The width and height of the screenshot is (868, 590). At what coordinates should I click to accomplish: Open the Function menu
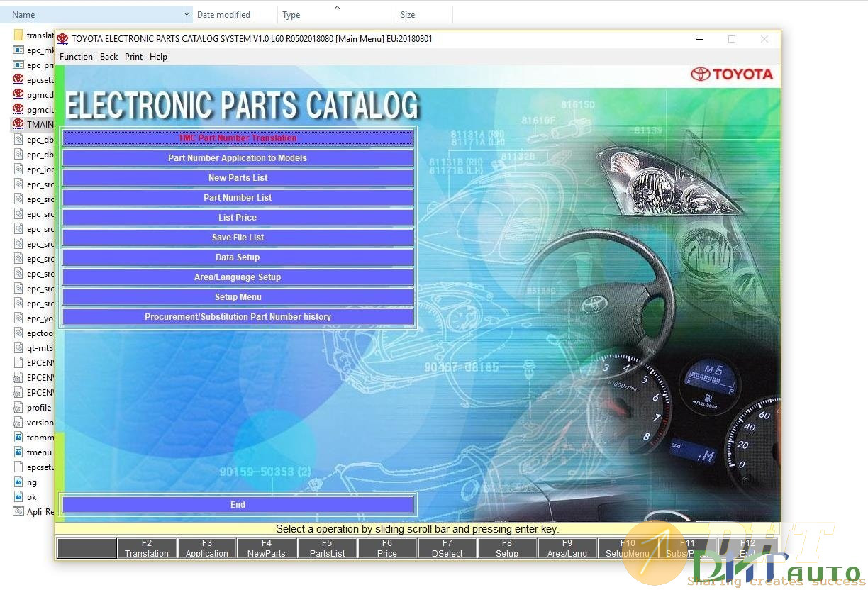[76, 57]
